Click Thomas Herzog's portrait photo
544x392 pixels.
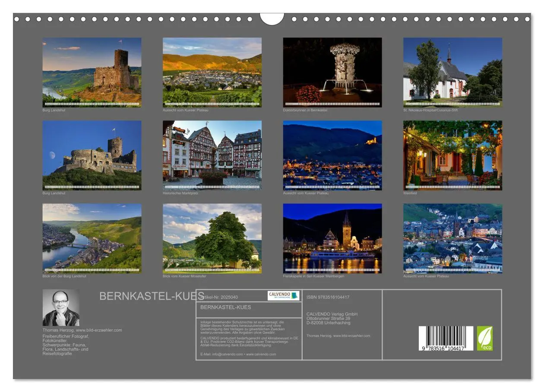coord(61,308)
